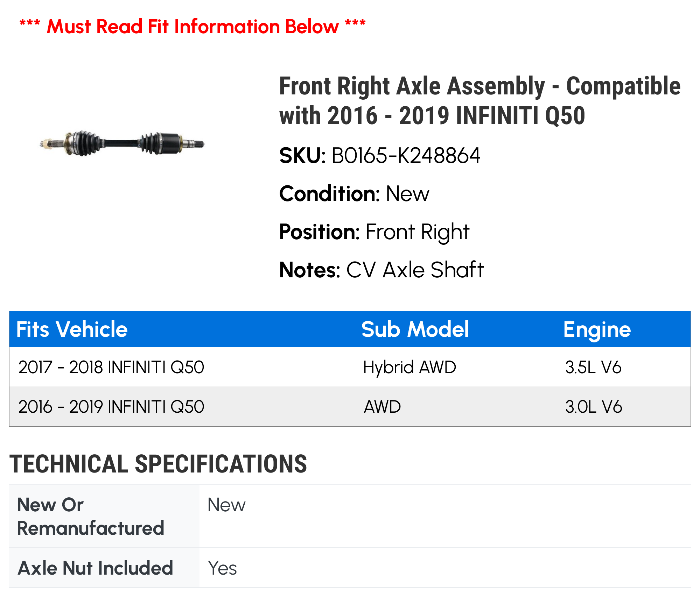The height and width of the screenshot is (597, 700).
Task: Click the Yes value for axle nut
Action: click(x=222, y=568)
